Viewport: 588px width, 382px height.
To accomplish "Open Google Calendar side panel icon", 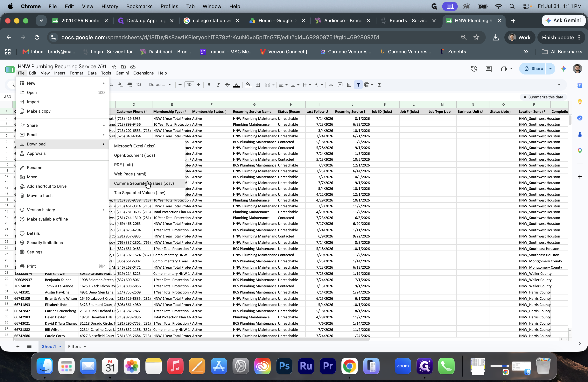I will tap(580, 85).
